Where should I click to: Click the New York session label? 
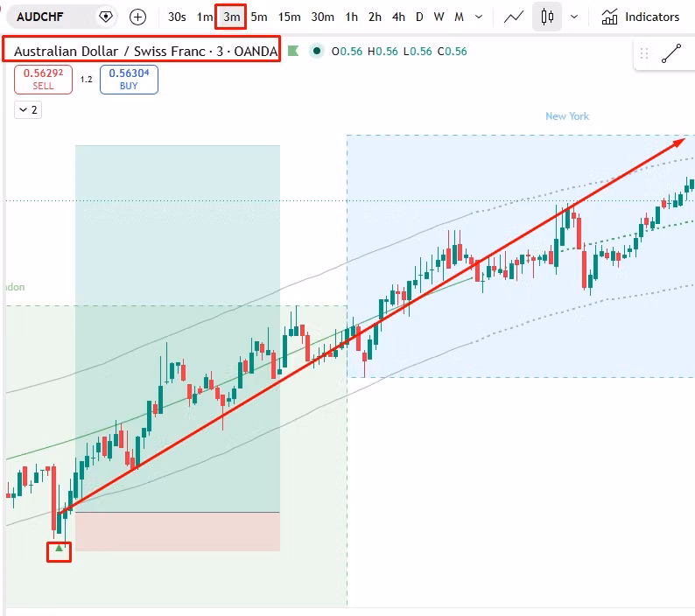(567, 116)
